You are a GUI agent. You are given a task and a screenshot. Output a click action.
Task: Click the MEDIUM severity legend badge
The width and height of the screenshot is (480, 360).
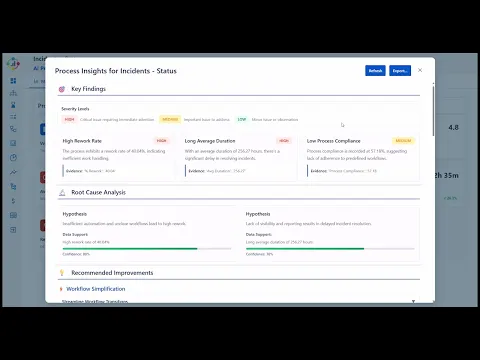point(170,119)
